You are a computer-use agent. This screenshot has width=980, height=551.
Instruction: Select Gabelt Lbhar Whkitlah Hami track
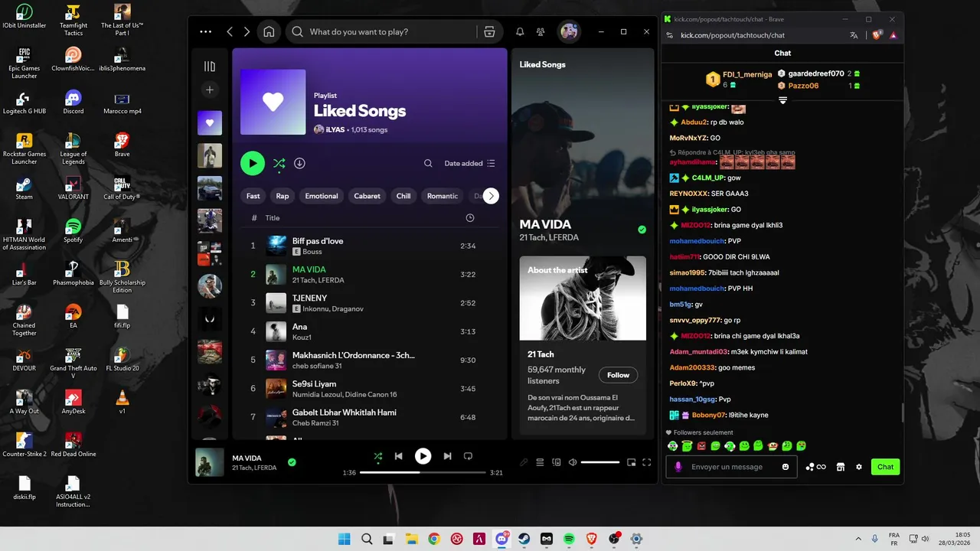(371, 417)
